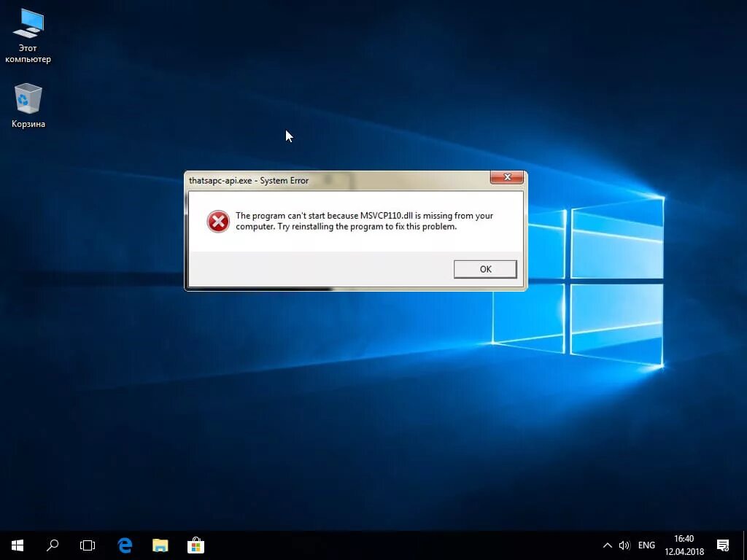Viewport: 747px width, 560px height.
Task: Click the Show desktop strip at taskbar end
Action: pos(745,545)
